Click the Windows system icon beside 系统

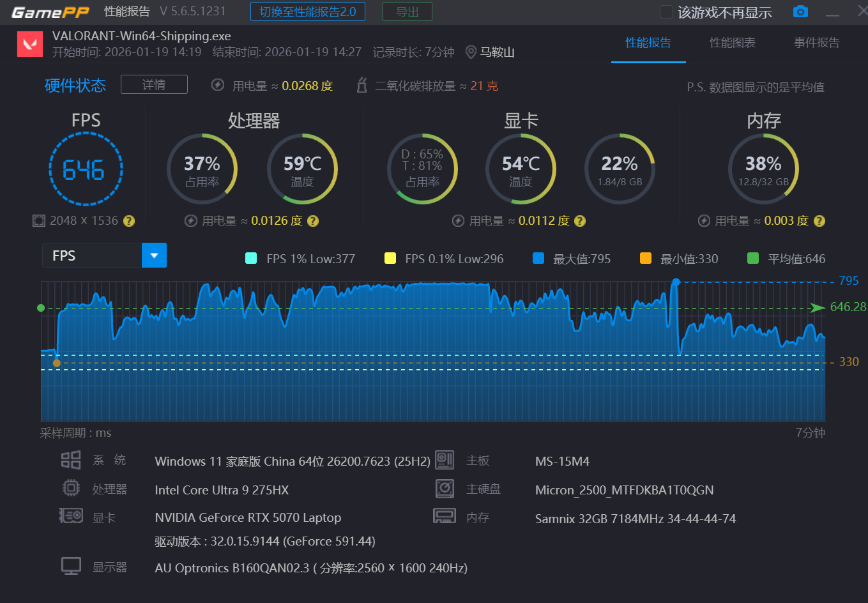pyautogui.click(x=71, y=460)
